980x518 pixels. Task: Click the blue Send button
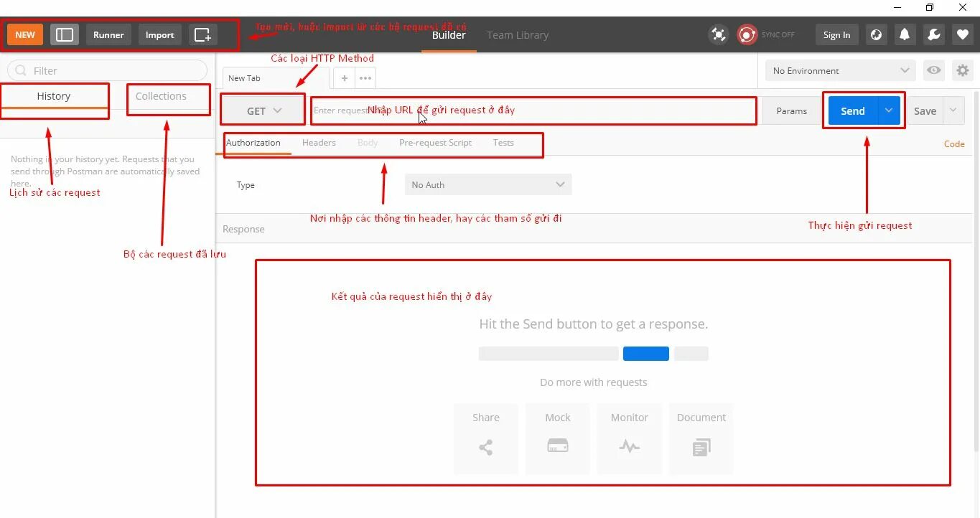pos(853,111)
